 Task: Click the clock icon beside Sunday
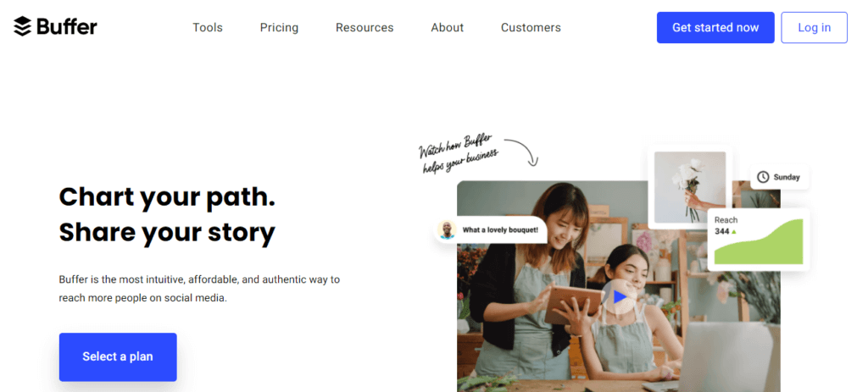[x=763, y=177]
